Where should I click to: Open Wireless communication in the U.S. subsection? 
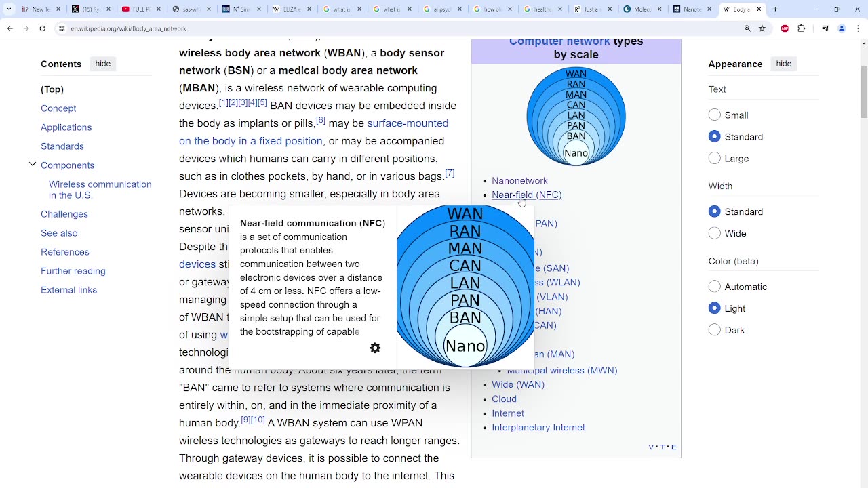[100, 190]
